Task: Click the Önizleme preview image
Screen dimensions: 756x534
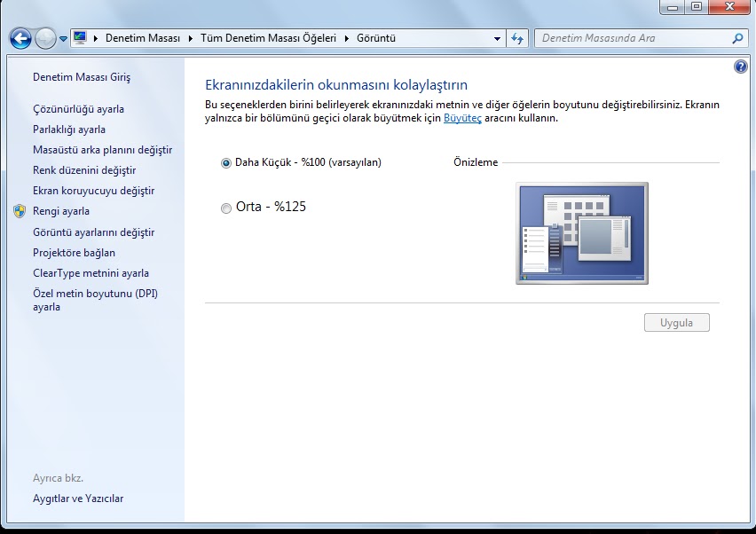Action: point(582,233)
